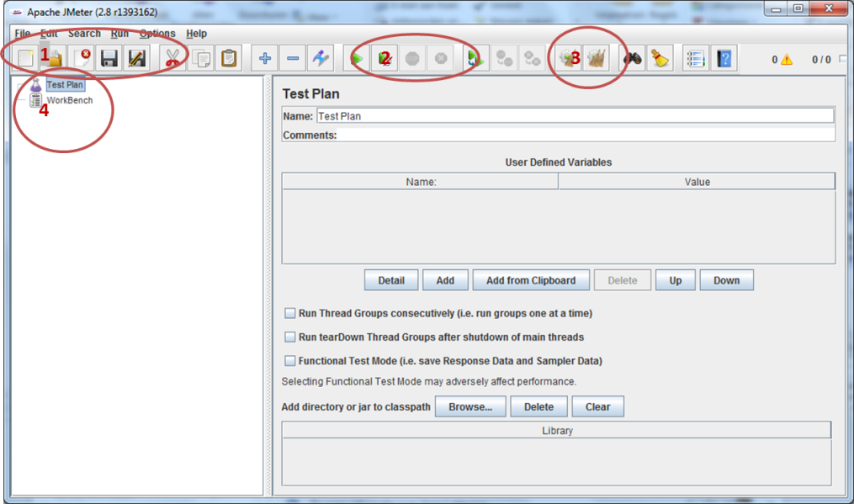
Task: Start the test with green play icon
Action: tap(357, 58)
